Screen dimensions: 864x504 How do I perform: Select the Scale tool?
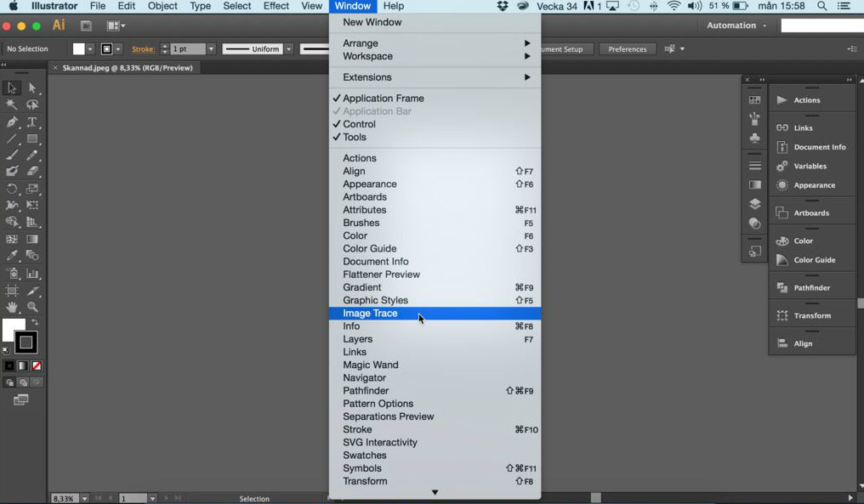point(32,189)
